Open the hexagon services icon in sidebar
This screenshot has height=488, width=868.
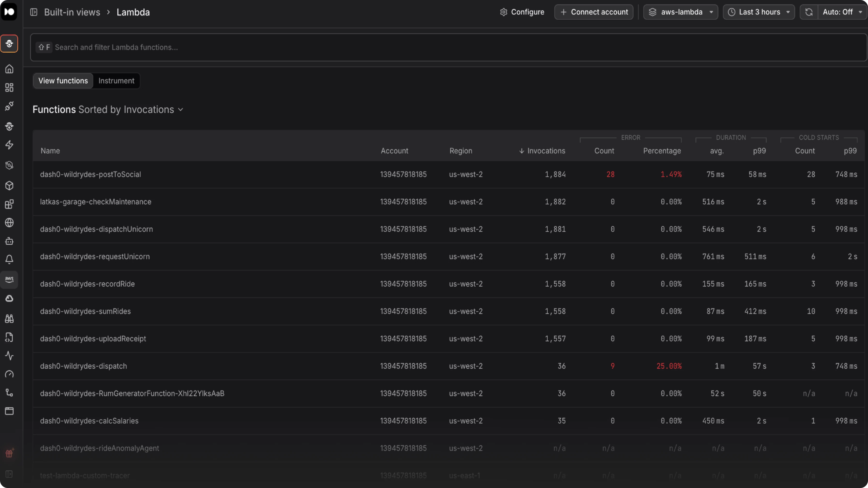tap(9, 165)
